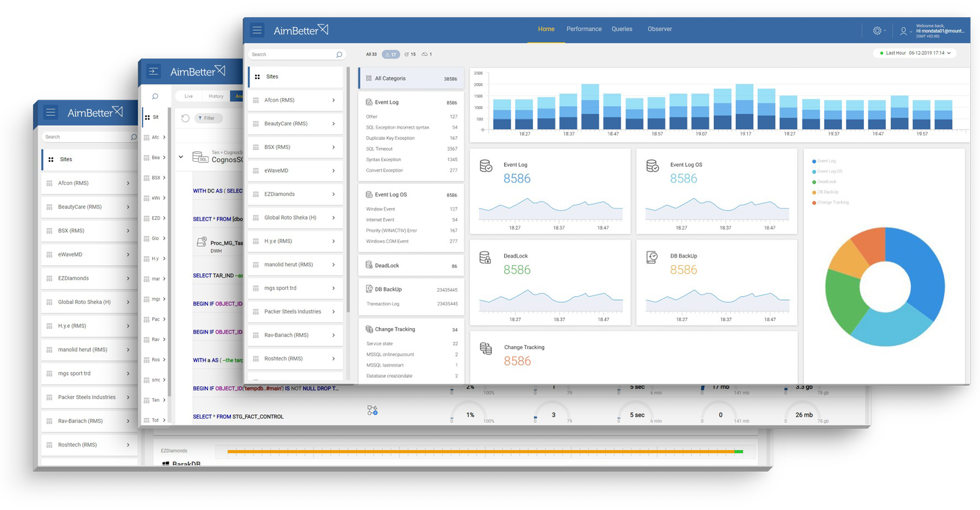Switch to the Performance tab
This screenshot has width=980, height=510.
click(584, 29)
